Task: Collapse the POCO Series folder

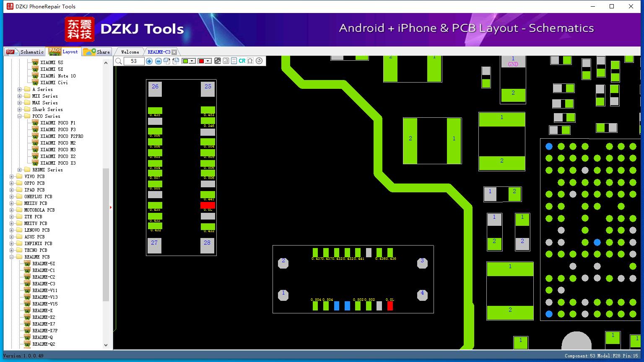Action: 20,116
